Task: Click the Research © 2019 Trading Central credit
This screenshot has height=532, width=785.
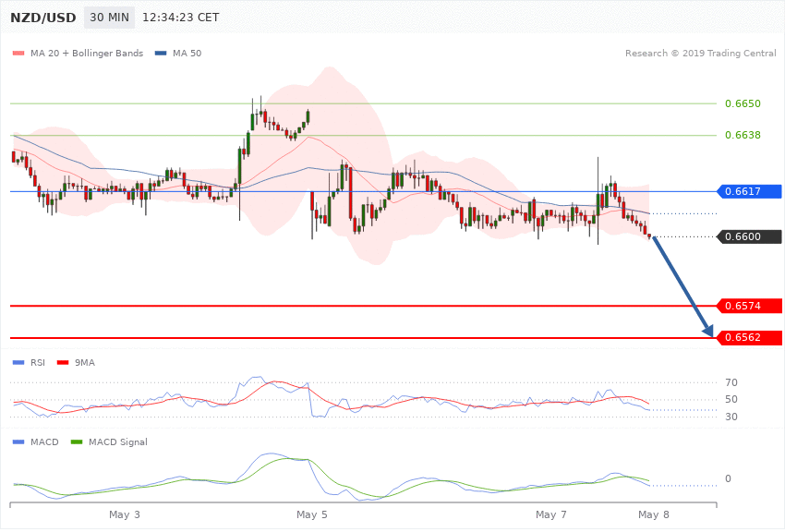Action: pos(700,53)
